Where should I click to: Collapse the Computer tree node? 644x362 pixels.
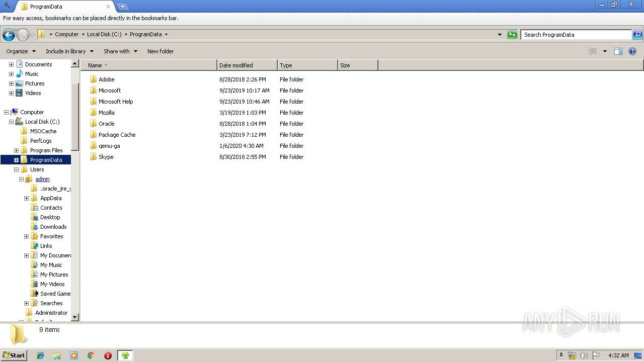point(6,112)
